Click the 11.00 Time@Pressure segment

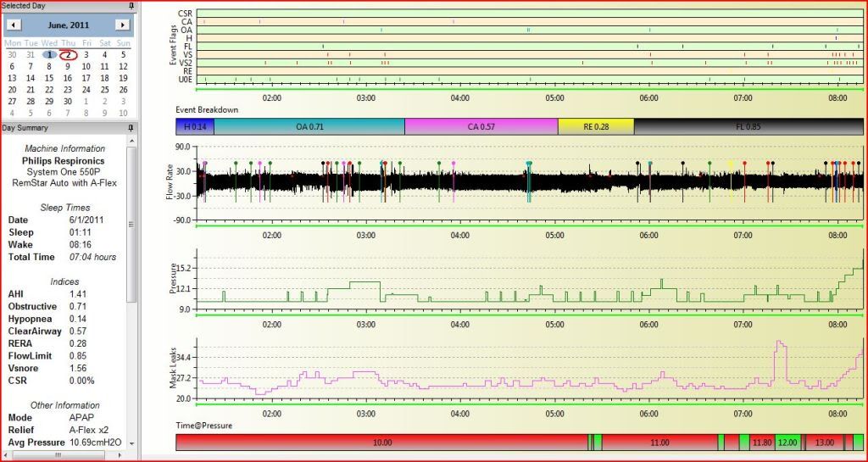(659, 443)
